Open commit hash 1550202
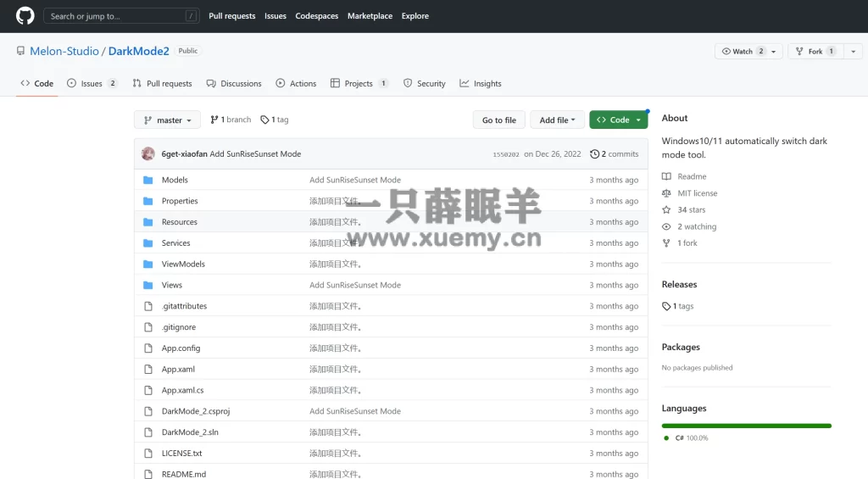The image size is (868, 479). 506,154
